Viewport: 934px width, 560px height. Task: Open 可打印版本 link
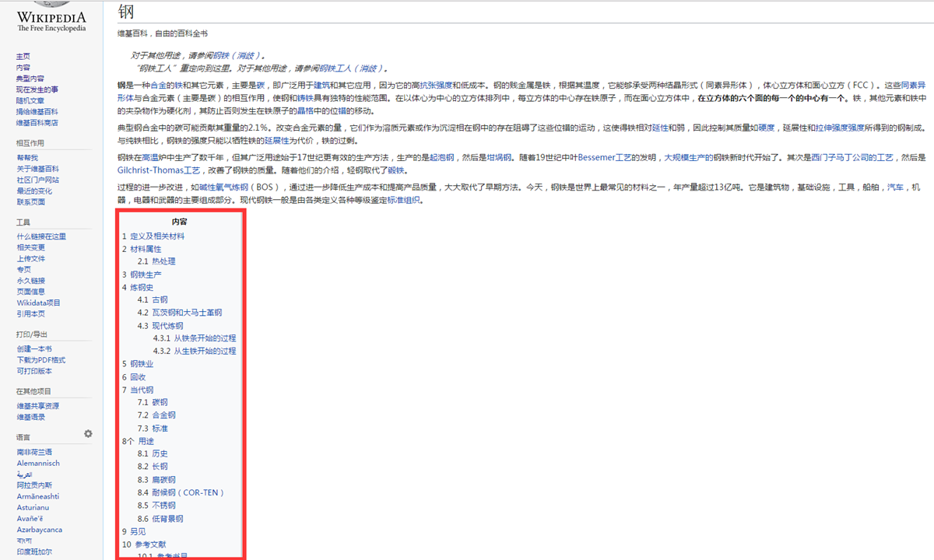(x=34, y=371)
